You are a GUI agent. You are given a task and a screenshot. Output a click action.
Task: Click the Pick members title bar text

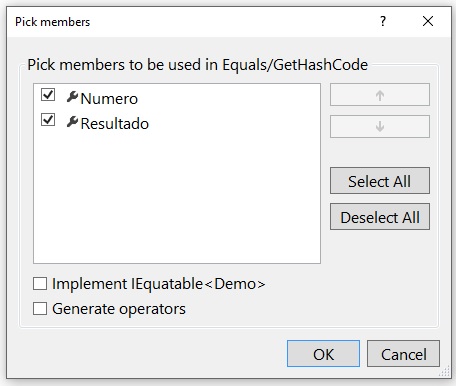point(53,22)
